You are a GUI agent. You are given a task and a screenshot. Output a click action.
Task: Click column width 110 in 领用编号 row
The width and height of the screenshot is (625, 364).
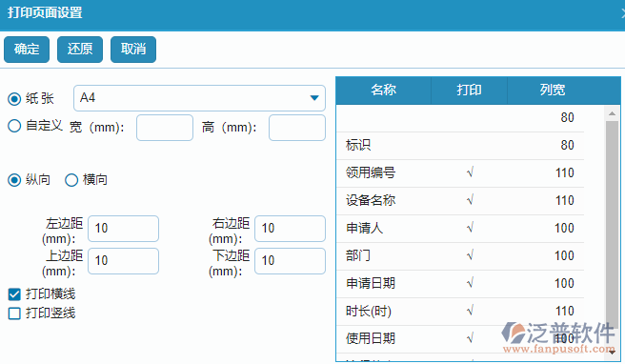point(565,172)
